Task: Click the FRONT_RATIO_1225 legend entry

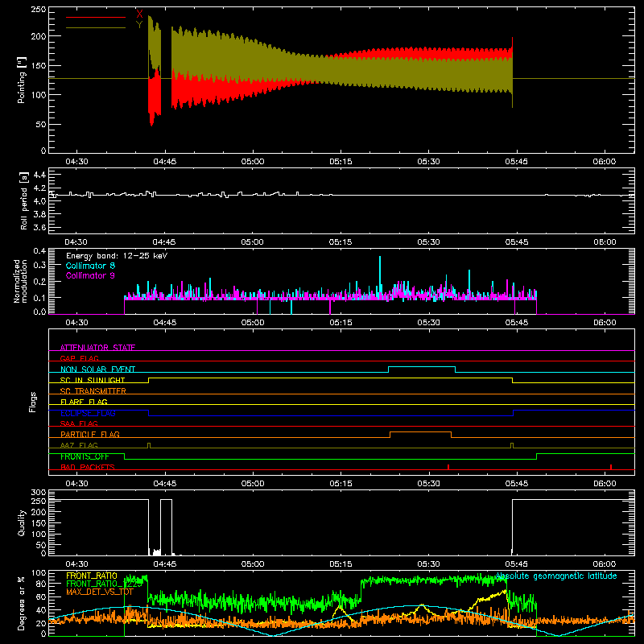Action: click(x=104, y=584)
